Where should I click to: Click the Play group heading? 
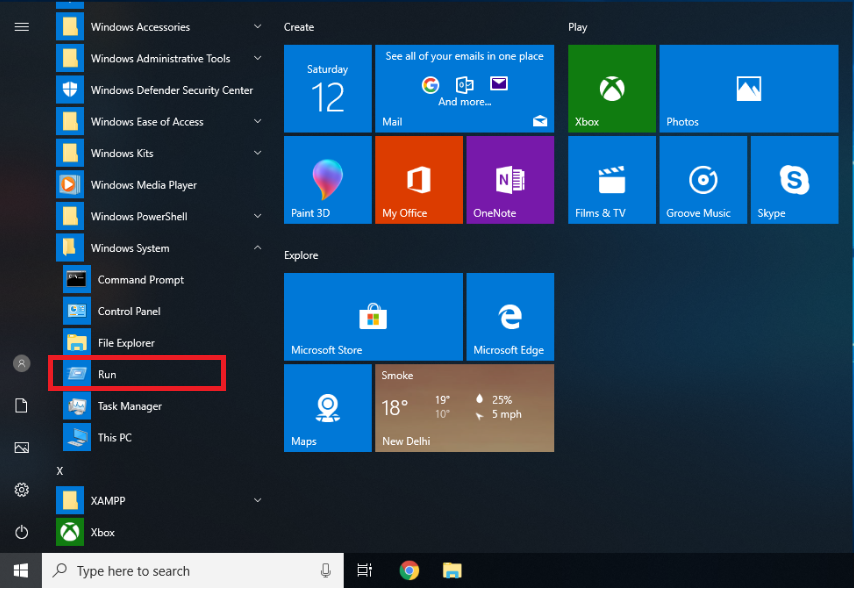[x=578, y=27]
